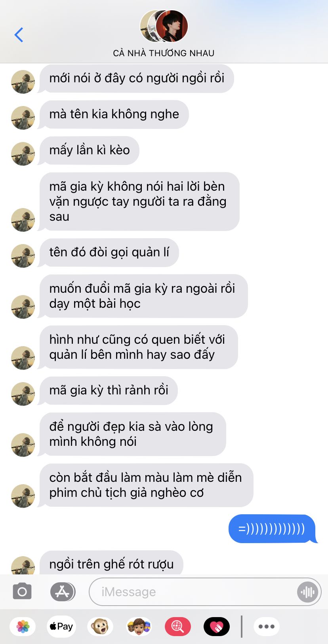The image size is (328, 644).
Task: Tap message "tên đó đòi gọi quản lí"
Action: tap(109, 252)
